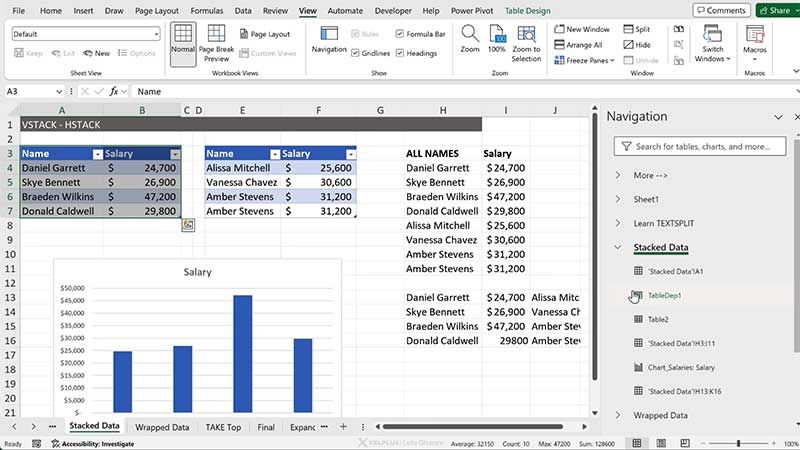Open Navigation pane options chevron
Image resolution: width=800 pixels, height=450 pixels.
coord(778,117)
